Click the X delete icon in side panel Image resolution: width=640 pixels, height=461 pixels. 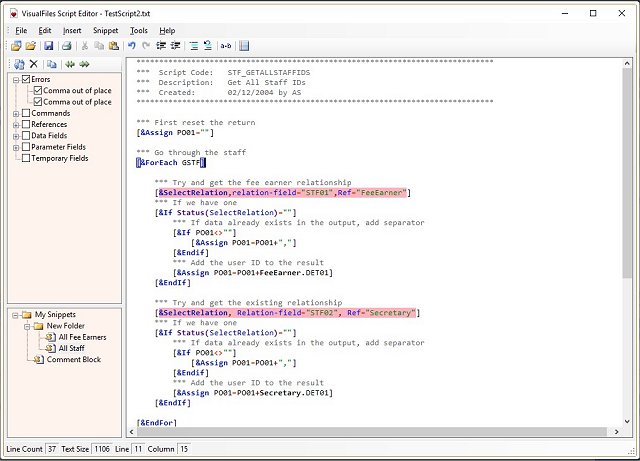pyautogui.click(x=33, y=64)
